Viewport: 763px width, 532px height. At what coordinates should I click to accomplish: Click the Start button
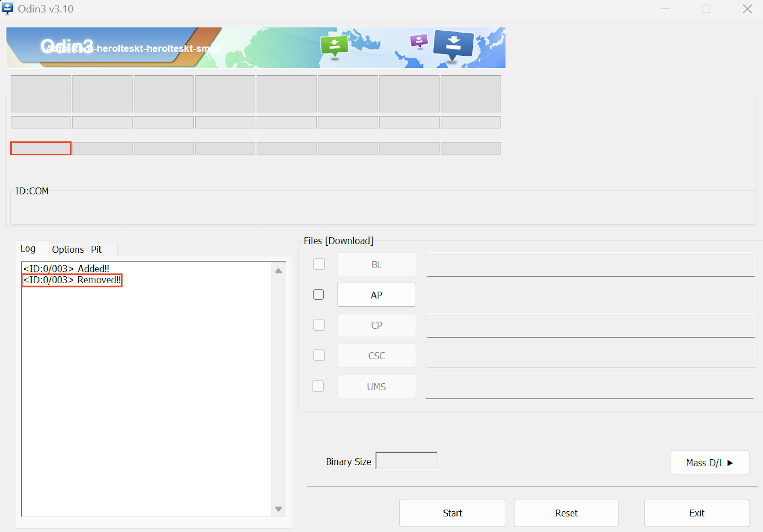452,513
